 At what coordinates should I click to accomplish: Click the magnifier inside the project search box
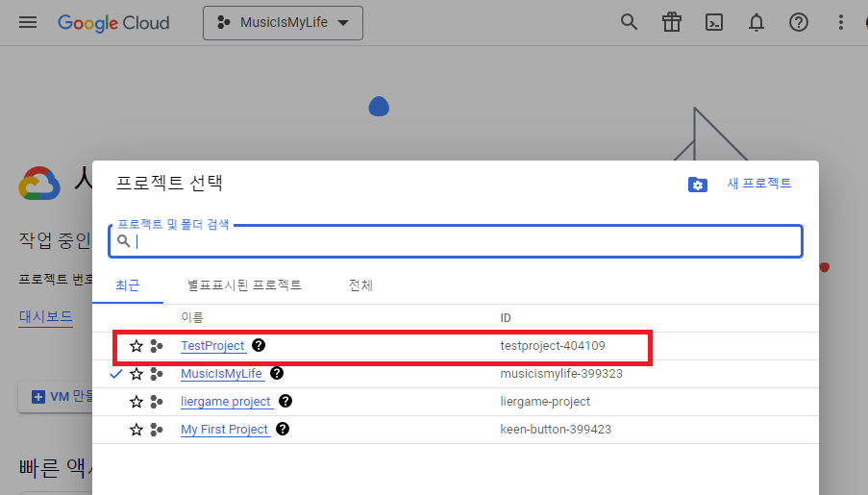pyautogui.click(x=123, y=241)
